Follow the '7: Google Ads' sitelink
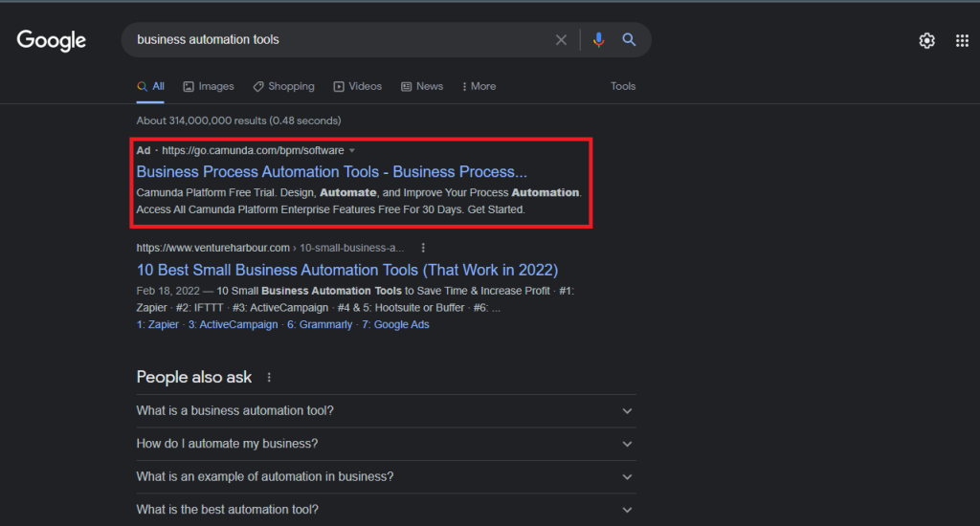Screen dimensions: 980x526 (x=395, y=325)
